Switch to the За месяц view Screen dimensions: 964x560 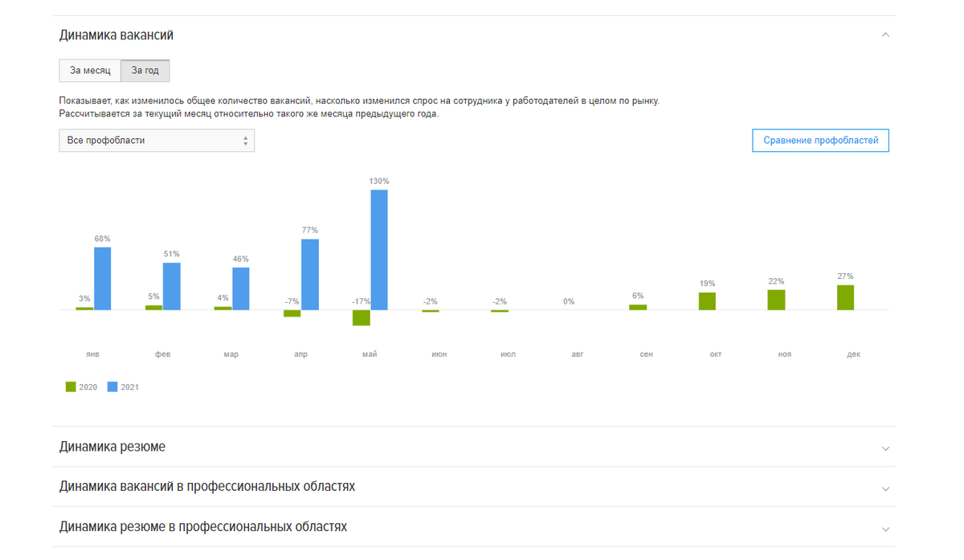click(90, 71)
